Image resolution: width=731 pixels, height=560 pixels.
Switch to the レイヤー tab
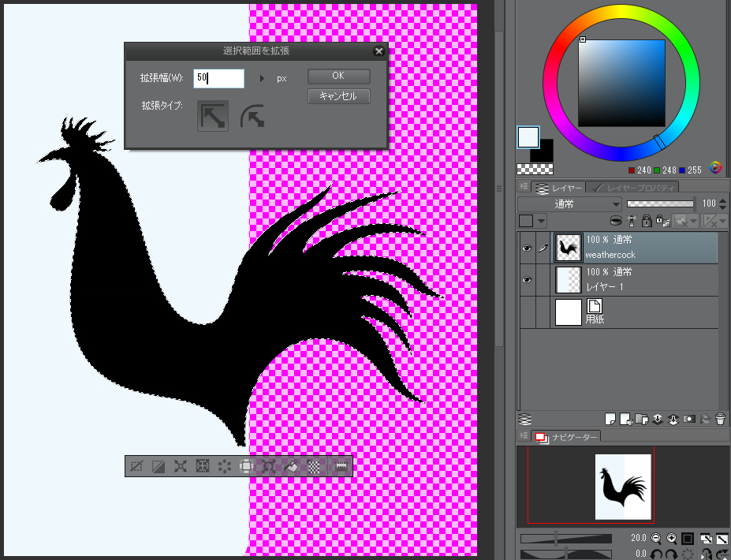(559, 188)
